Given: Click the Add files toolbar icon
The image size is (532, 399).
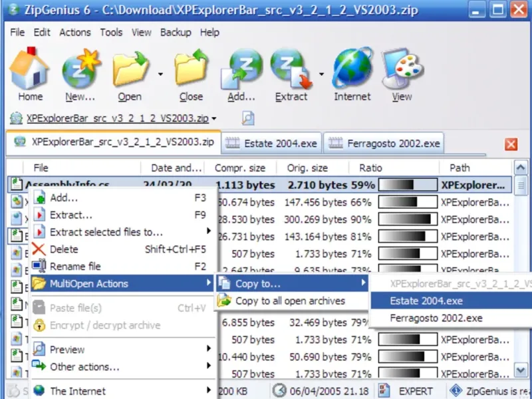Looking at the screenshot, I should pos(241,68).
